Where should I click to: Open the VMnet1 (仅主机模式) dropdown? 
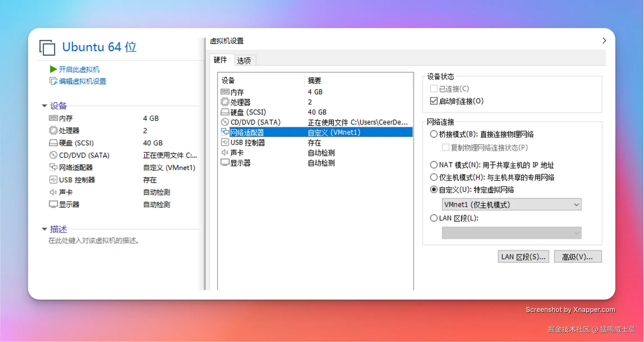pos(511,204)
